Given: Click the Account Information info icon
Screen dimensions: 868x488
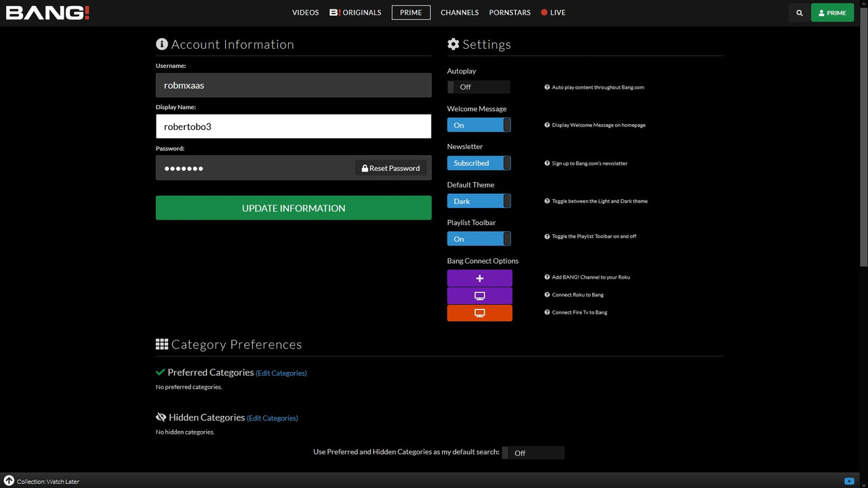Looking at the screenshot, I should point(161,44).
